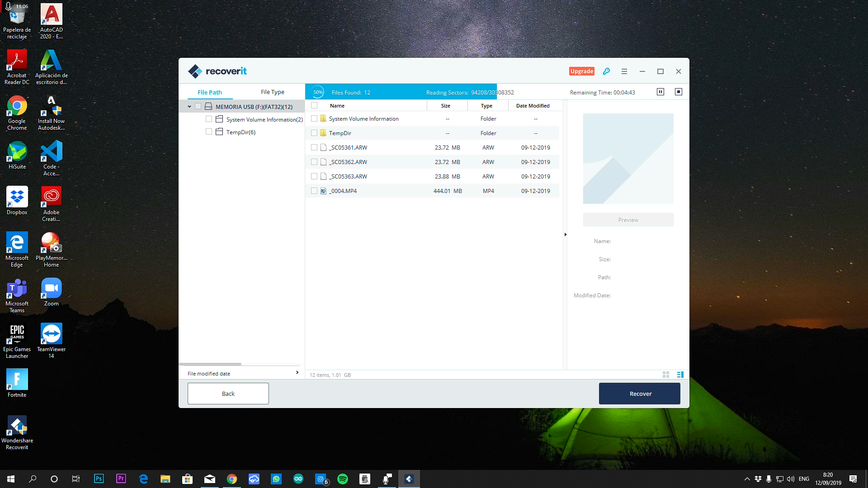Click the Recoverit logo
The width and height of the screenshot is (868, 488).
pyautogui.click(x=217, y=71)
